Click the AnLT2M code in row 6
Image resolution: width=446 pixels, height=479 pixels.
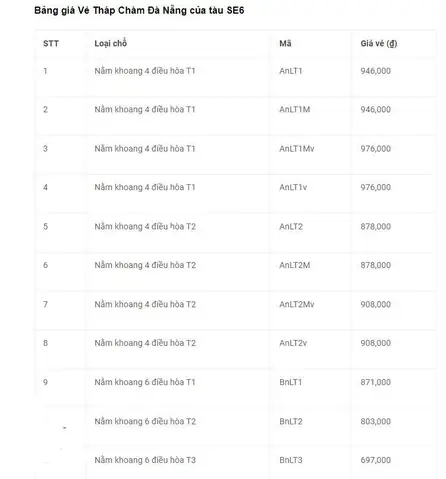click(x=295, y=265)
